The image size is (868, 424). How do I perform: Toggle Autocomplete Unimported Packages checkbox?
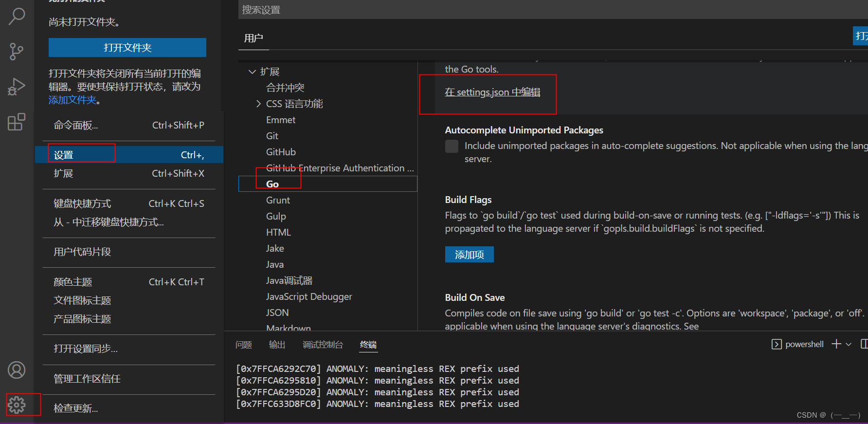(452, 146)
